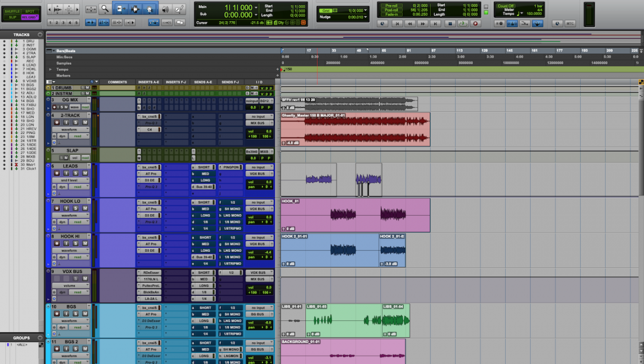Select the Zoomer (magnifier) tool
644x364 pixels.
point(105,9)
